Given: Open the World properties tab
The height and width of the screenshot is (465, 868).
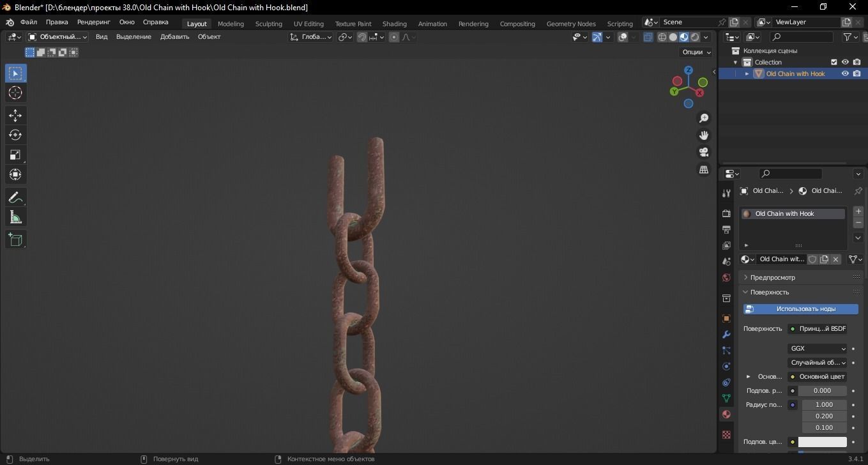Looking at the screenshot, I should (x=726, y=278).
